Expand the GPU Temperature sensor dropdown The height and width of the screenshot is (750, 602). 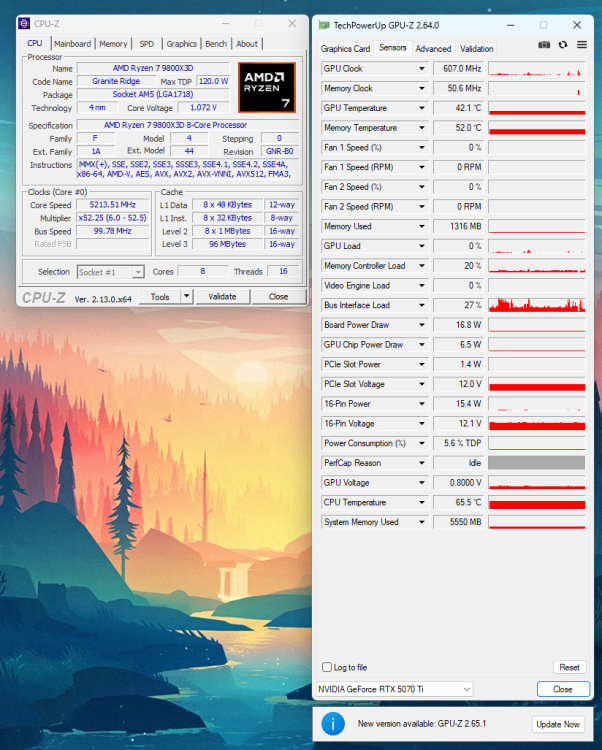pyautogui.click(x=422, y=108)
